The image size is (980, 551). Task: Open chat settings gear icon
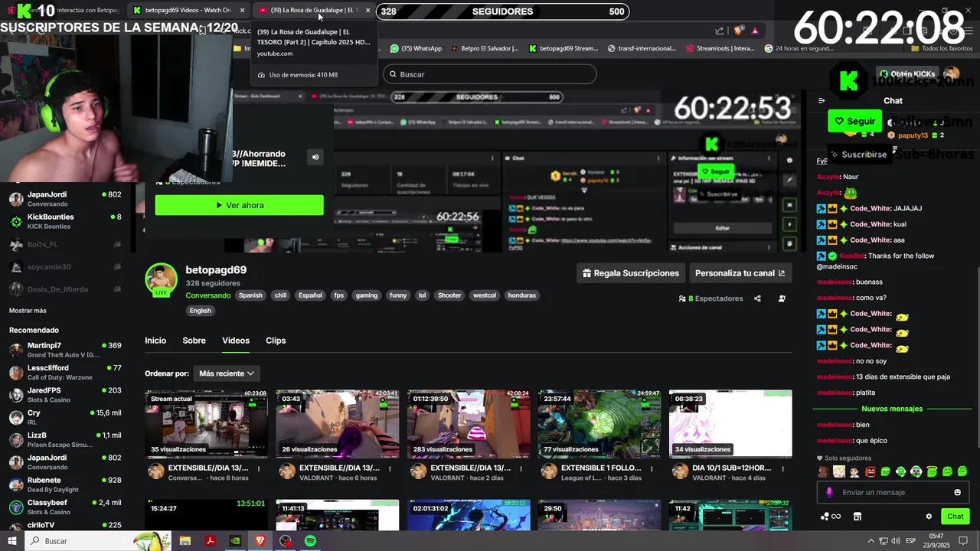pyautogui.click(x=929, y=517)
